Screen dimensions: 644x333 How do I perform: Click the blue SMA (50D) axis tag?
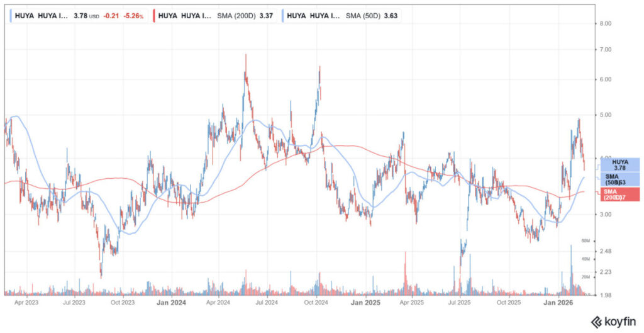pyautogui.click(x=619, y=179)
